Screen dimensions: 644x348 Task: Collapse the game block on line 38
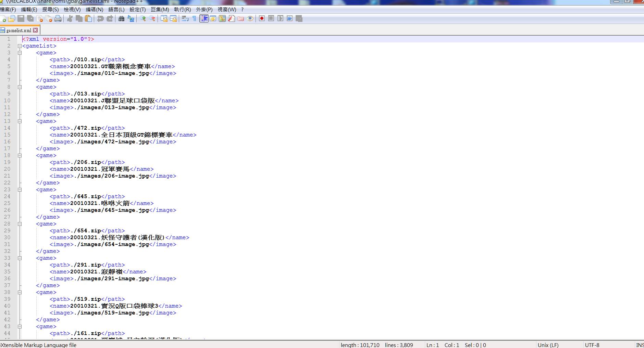20,292
